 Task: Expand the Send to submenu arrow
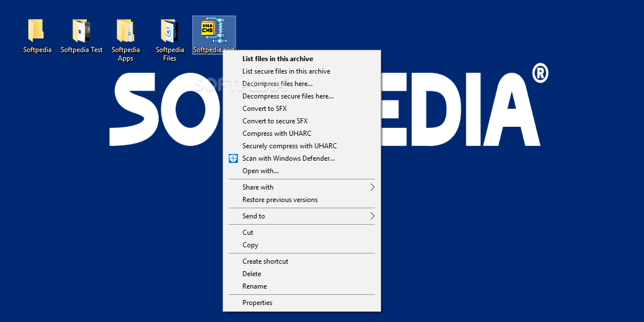[372, 216]
